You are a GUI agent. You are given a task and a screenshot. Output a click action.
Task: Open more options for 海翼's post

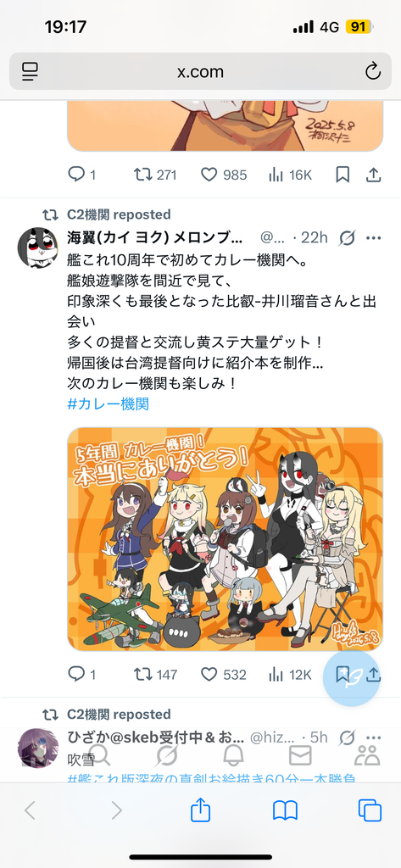click(374, 238)
